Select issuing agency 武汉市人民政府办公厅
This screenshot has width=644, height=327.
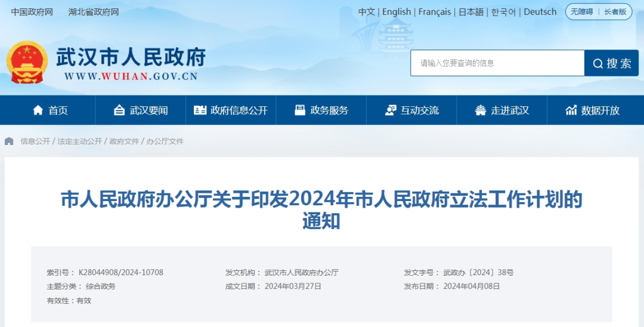pos(302,272)
